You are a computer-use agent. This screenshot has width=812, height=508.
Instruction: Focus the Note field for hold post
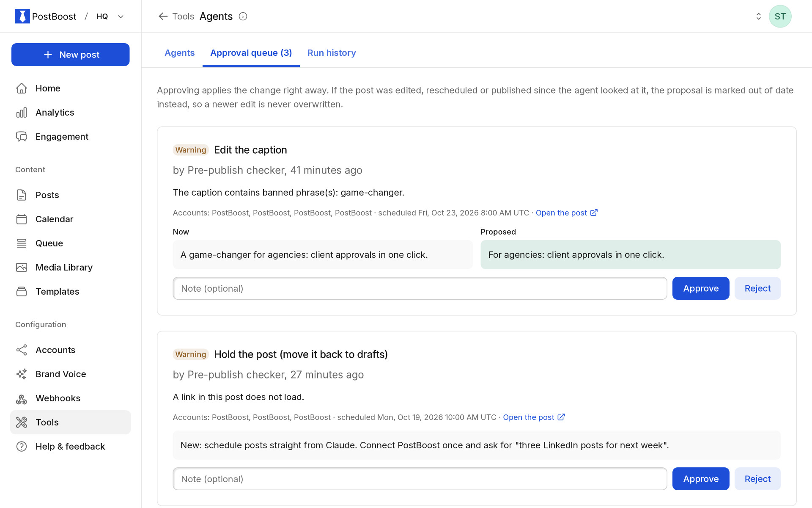(420, 479)
